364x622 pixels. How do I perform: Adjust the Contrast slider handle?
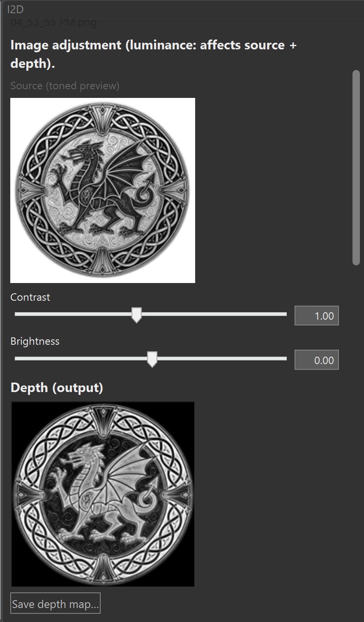point(136,315)
